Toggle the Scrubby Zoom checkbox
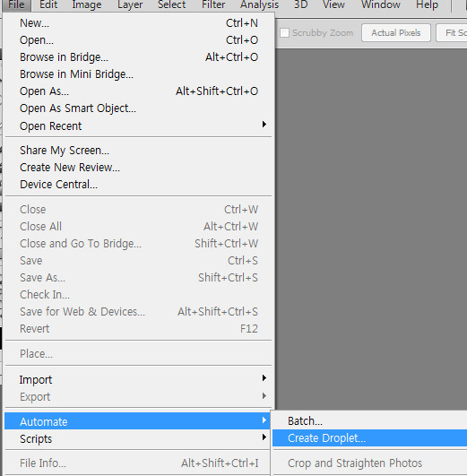Viewport: 467px width, 476px height. click(x=284, y=33)
